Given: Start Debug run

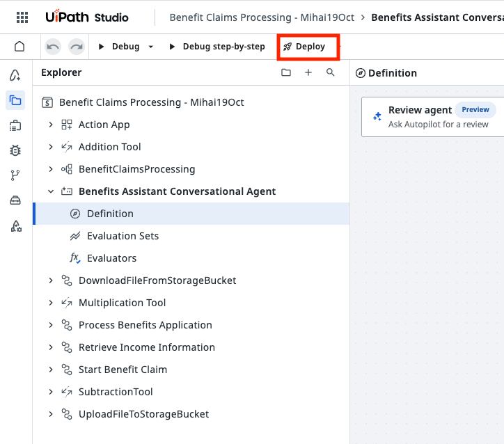Looking at the screenshot, I should [x=119, y=47].
